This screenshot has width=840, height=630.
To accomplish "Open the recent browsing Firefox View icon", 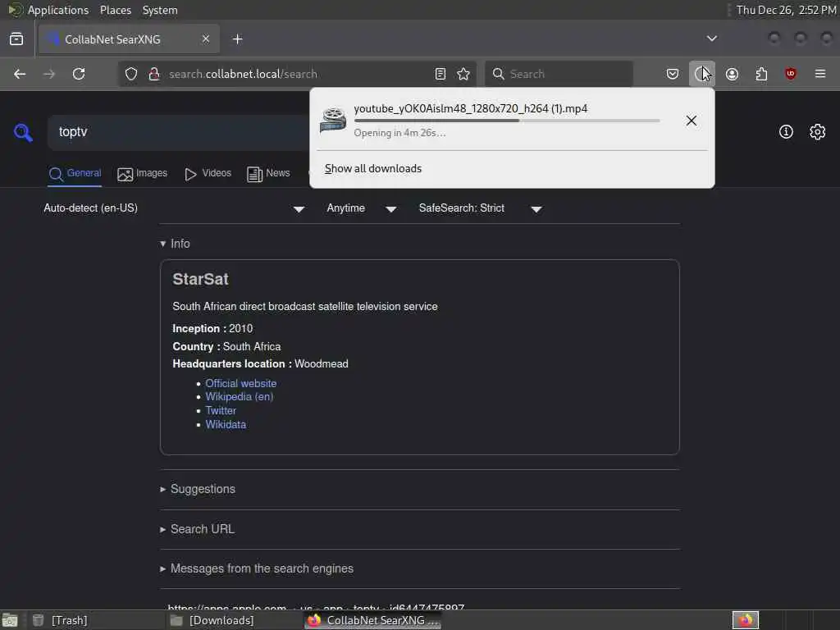I will click(x=16, y=39).
